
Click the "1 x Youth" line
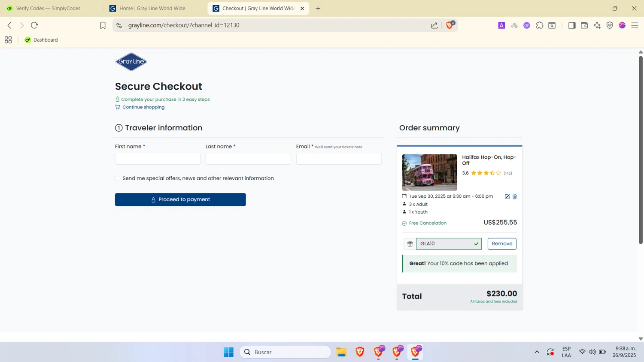pos(418,212)
